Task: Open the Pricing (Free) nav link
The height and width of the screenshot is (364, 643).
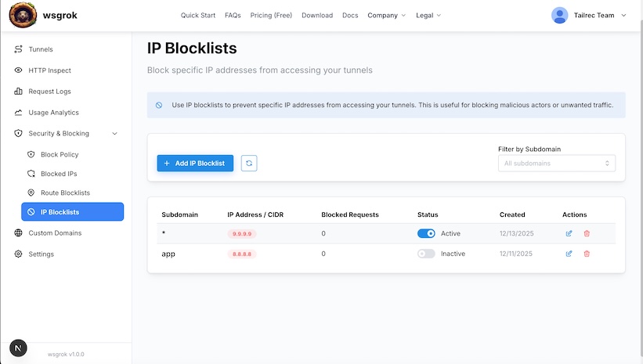Action: coord(271,15)
